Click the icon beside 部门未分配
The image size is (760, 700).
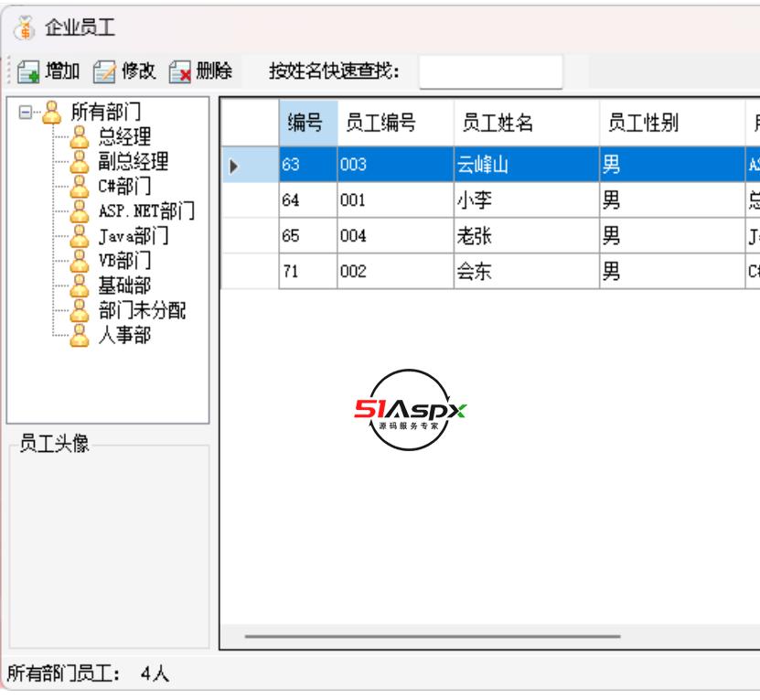coord(80,310)
